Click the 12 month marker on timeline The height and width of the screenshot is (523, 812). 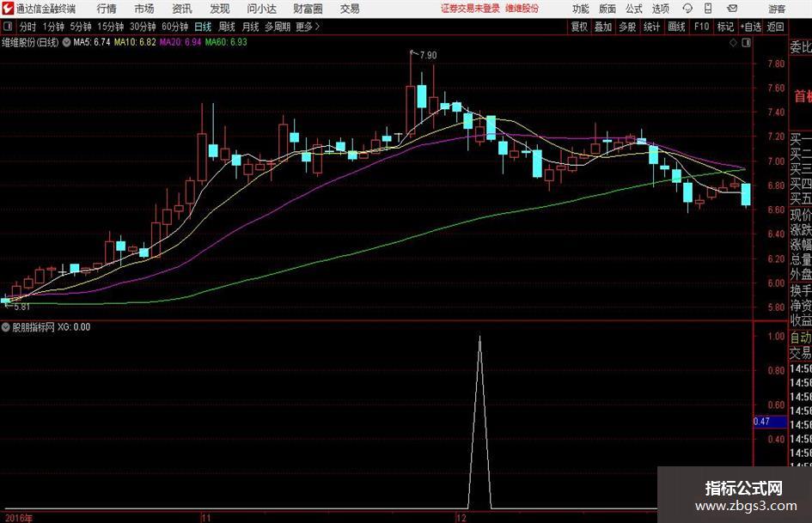461,518
